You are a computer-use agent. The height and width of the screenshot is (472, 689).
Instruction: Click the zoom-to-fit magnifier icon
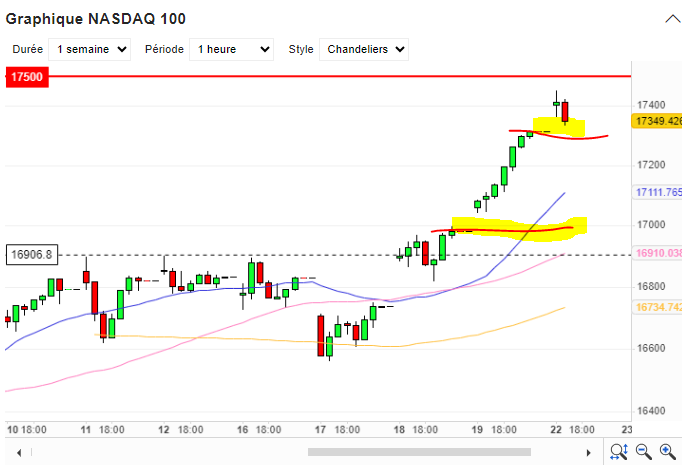[x=619, y=452]
